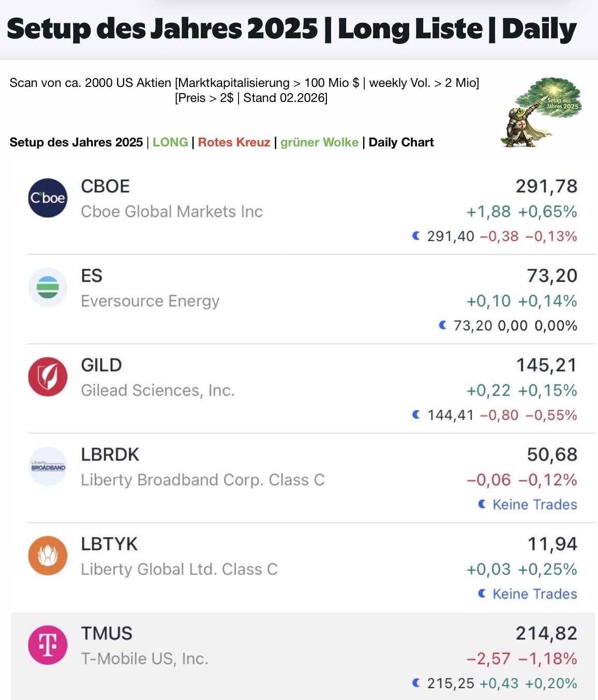Click the moon icon next to 291,40
The width and height of the screenshot is (598, 700).
(416, 236)
